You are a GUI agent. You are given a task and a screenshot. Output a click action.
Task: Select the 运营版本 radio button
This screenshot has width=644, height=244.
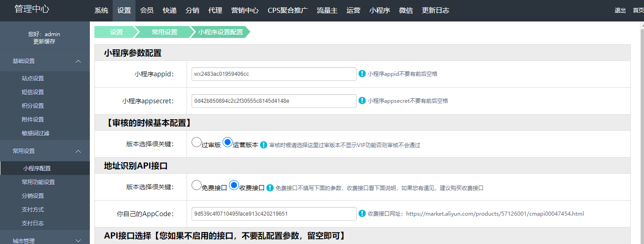click(228, 142)
